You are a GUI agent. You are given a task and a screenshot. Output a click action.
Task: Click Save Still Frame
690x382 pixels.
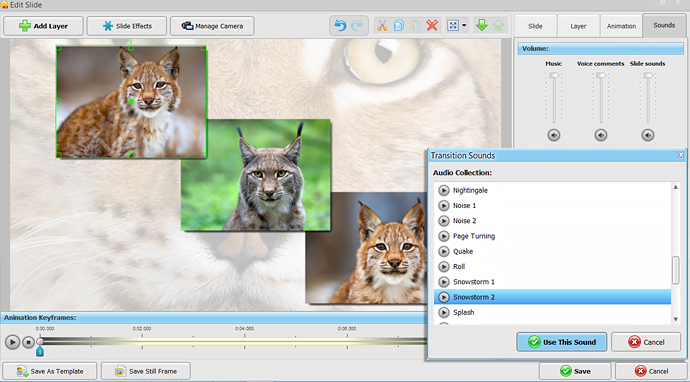pyautogui.click(x=146, y=371)
